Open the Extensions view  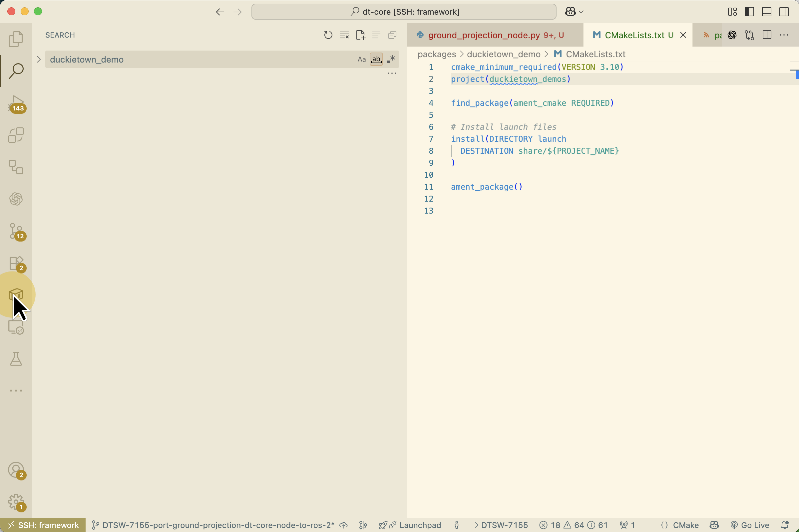[x=16, y=264]
